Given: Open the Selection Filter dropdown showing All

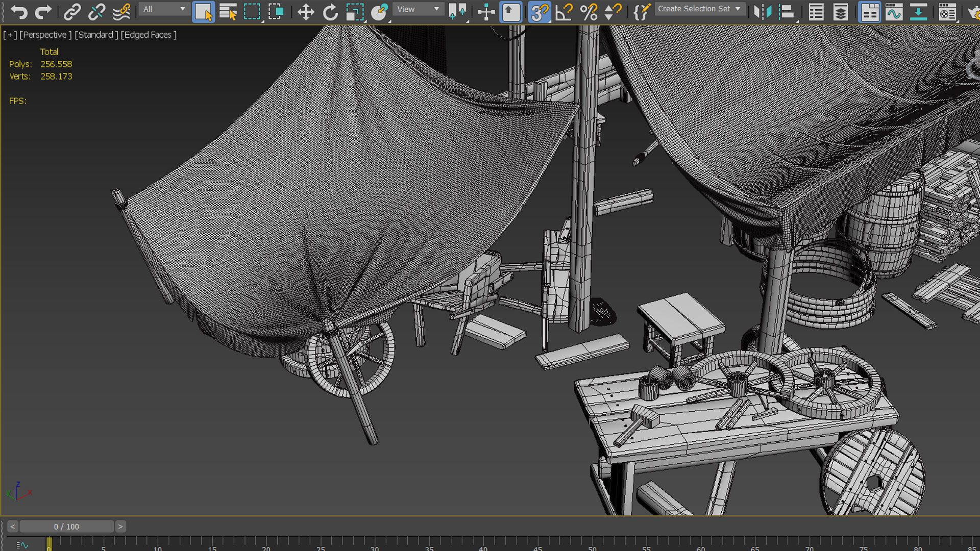Looking at the screenshot, I should [x=163, y=9].
